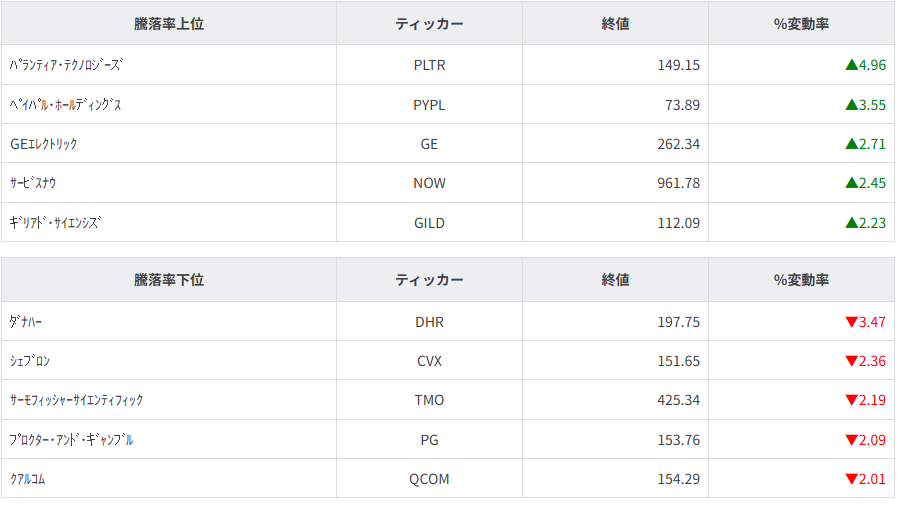Screen dimensions: 899x505
Task: Click the DHR ticker symbol
Action: tap(429, 322)
